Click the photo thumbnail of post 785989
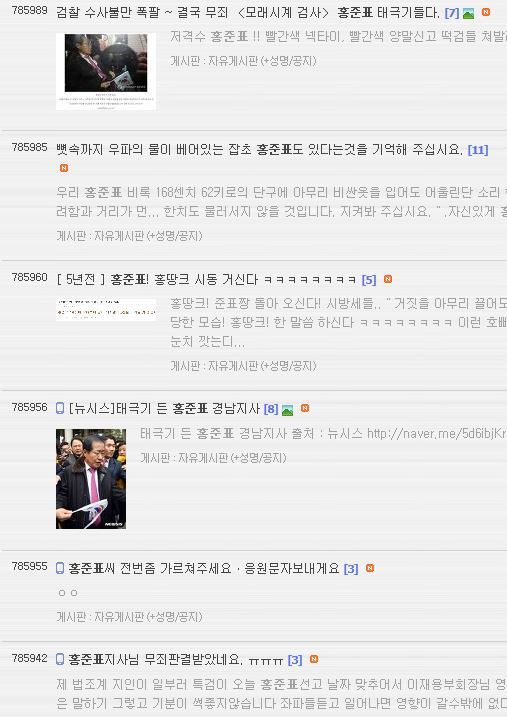 [x=106, y=71]
